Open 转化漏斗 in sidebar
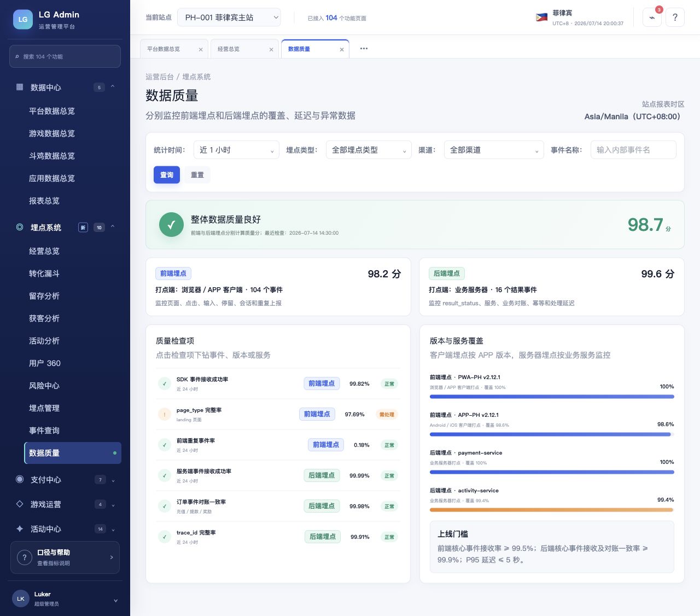This screenshot has width=700, height=616. 73,274
